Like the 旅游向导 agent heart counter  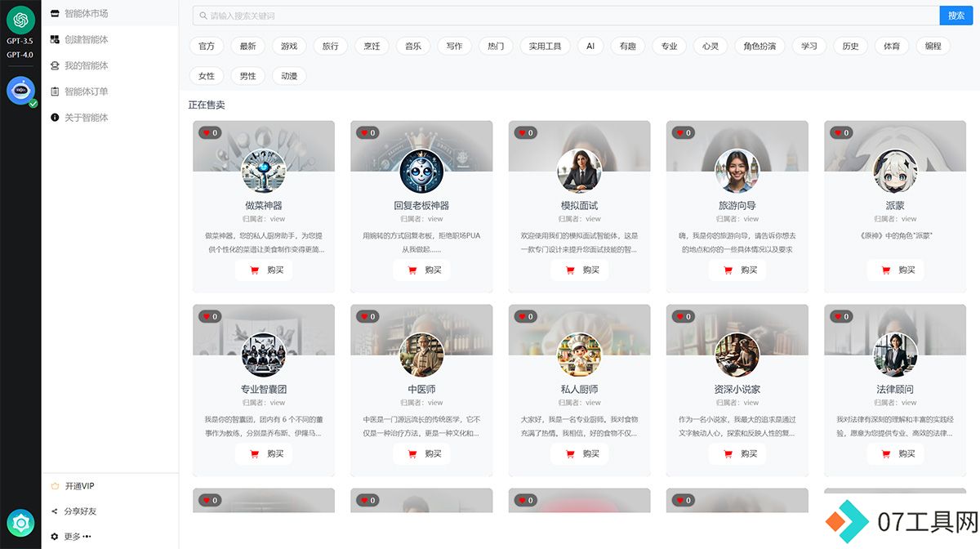click(683, 132)
